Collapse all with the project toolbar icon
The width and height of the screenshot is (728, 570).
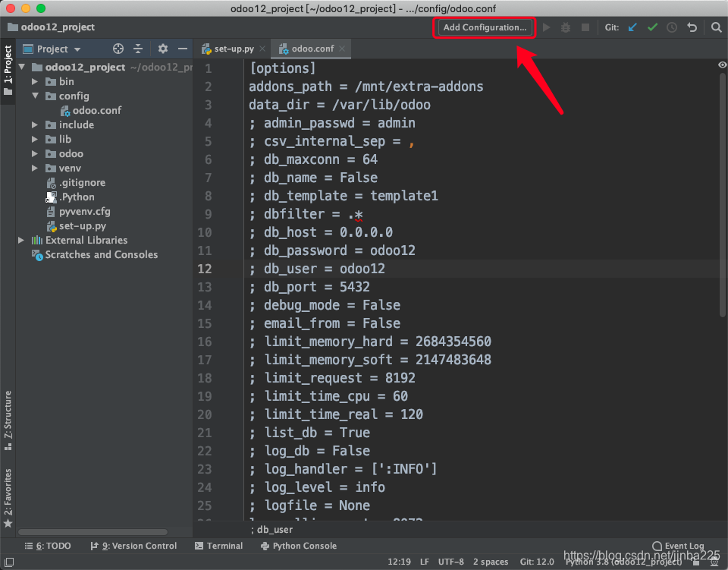138,49
